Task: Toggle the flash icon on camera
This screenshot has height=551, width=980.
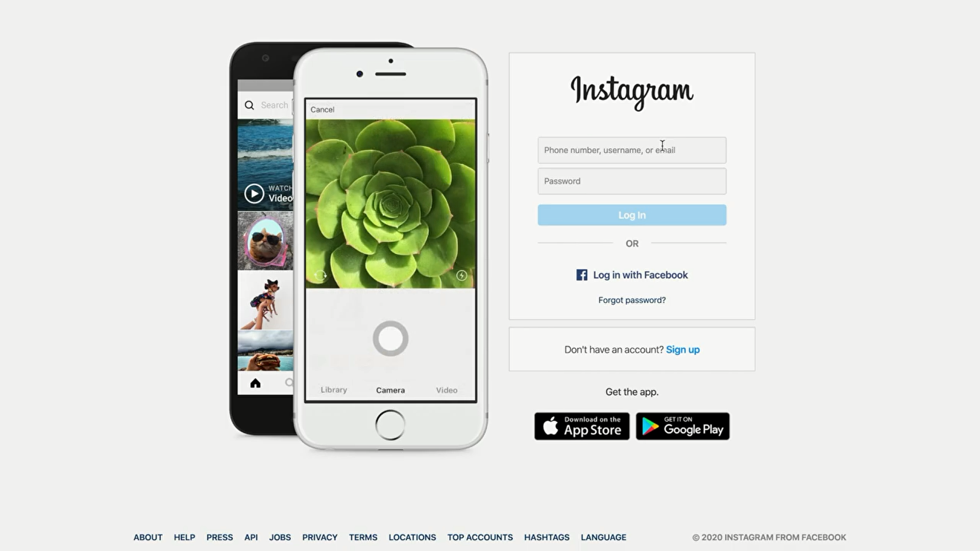Action: coord(462,274)
